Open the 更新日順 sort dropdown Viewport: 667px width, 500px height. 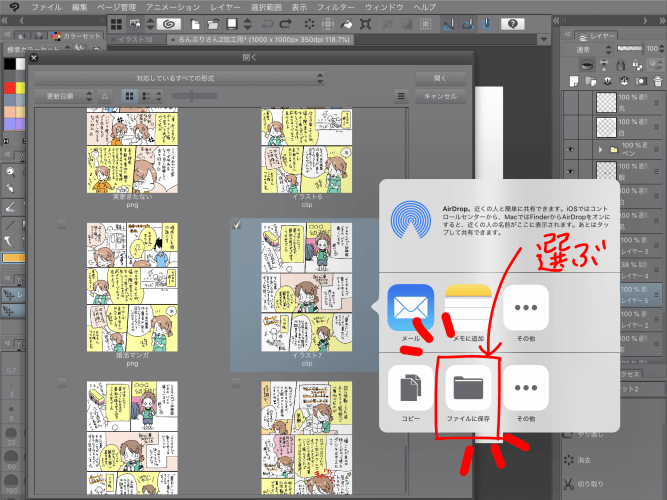[x=64, y=97]
